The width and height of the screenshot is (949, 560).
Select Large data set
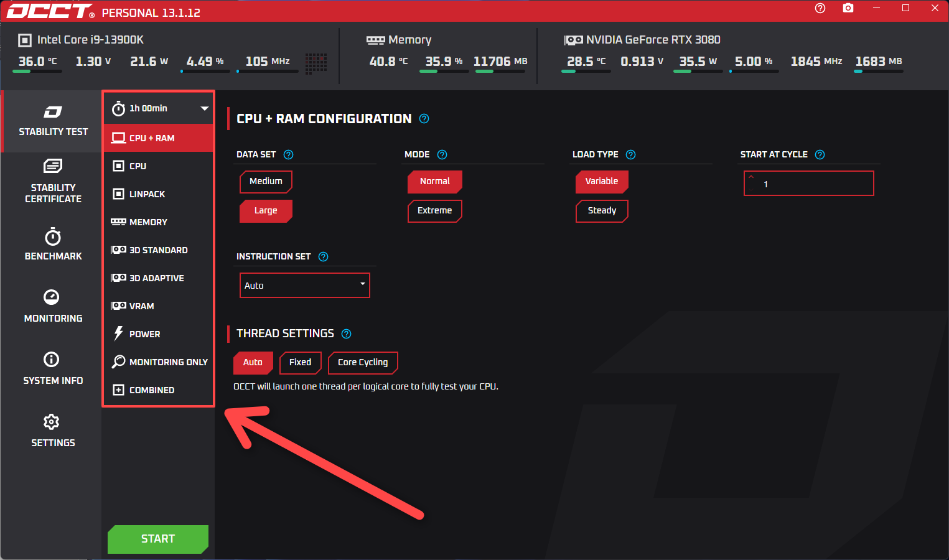click(266, 211)
